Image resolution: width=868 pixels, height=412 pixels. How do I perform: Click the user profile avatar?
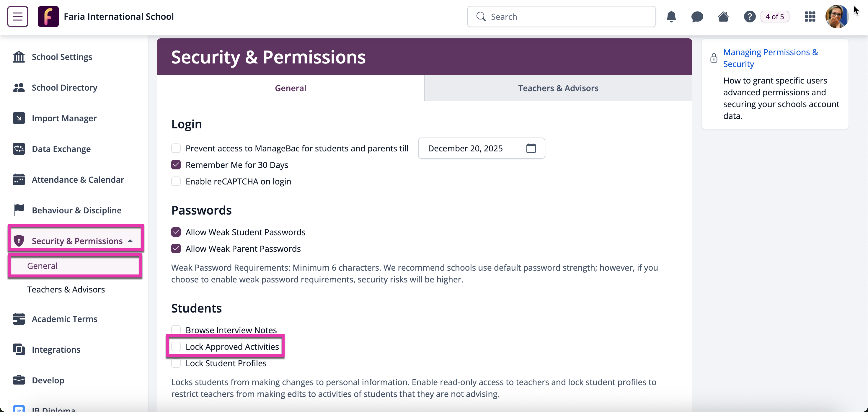tap(836, 17)
